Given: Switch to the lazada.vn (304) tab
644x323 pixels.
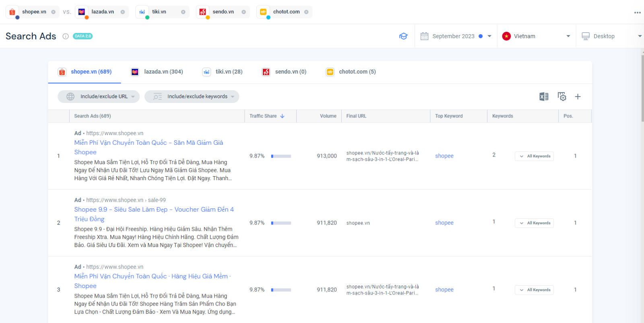Looking at the screenshot, I should pyautogui.click(x=157, y=72).
